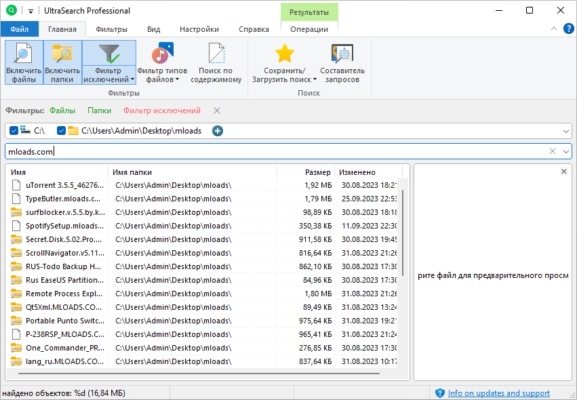The image size is (577, 400).
Task: Select the surfblocker.v.5.5 folder icon
Action: point(16,212)
